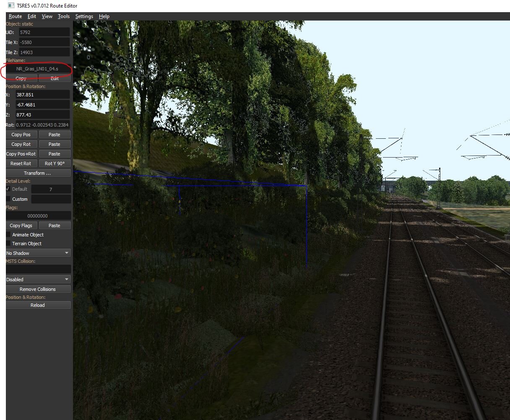Click the Copy Pos+Rot button

point(21,154)
